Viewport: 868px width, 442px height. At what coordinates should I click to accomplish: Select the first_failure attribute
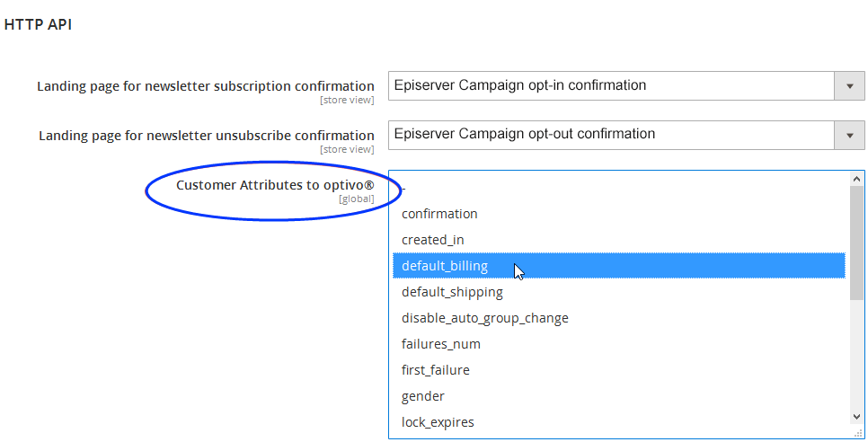tap(435, 370)
